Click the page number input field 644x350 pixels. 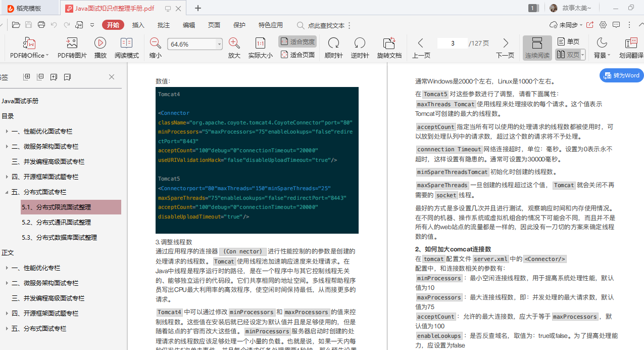point(453,43)
